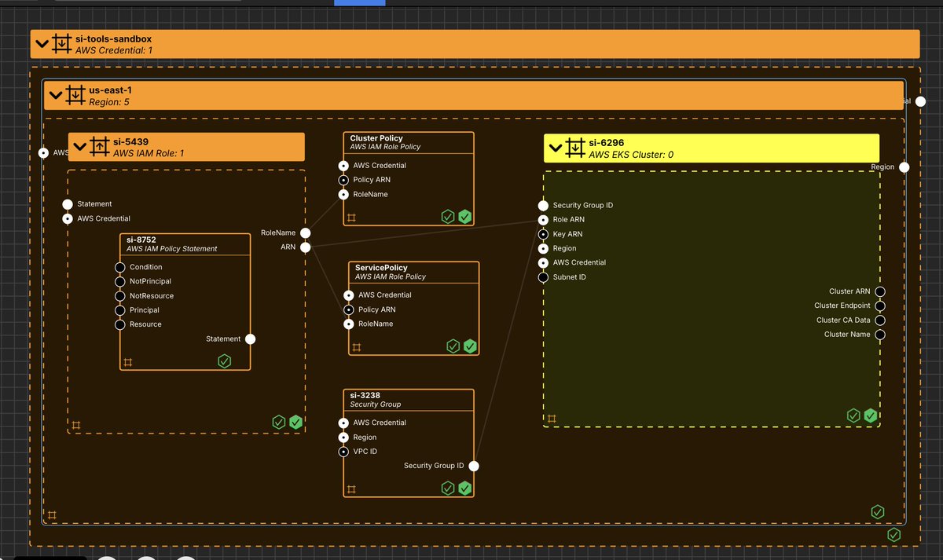Select si-6296 Role ARN socket
Image resolution: width=943 pixels, height=560 pixels.
[543, 220]
